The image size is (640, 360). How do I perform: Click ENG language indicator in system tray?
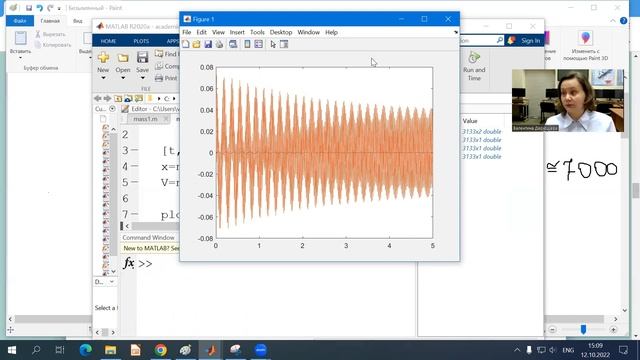pyautogui.click(x=568, y=350)
